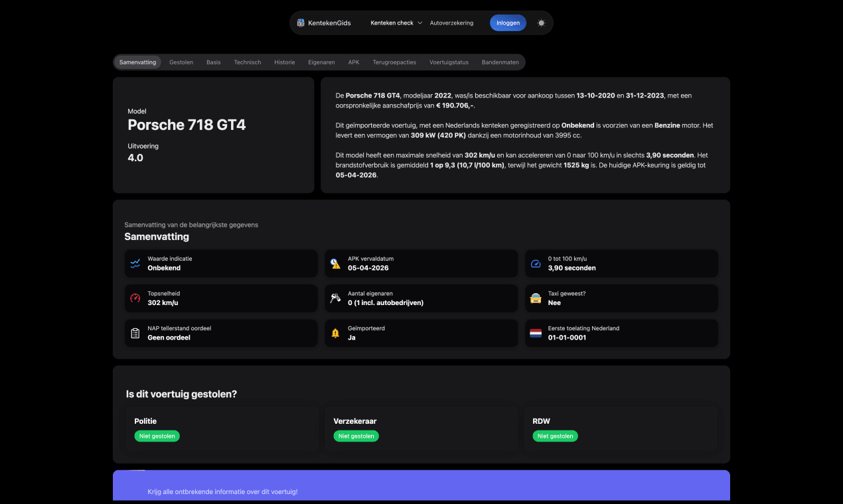Click 'Geen oordeel' under NAP tellerstand

[x=169, y=338]
